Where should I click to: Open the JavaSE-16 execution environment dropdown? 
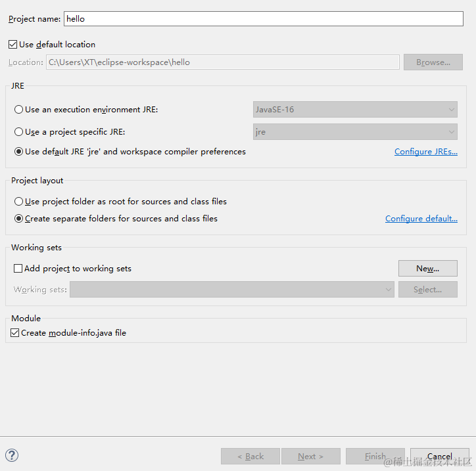(x=355, y=110)
